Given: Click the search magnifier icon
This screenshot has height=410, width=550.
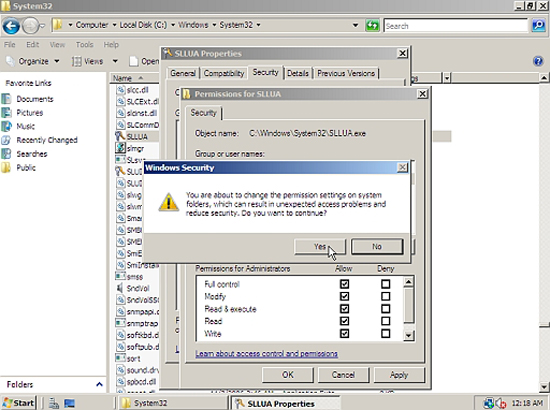Looking at the screenshot, I should pyautogui.click(x=538, y=25).
